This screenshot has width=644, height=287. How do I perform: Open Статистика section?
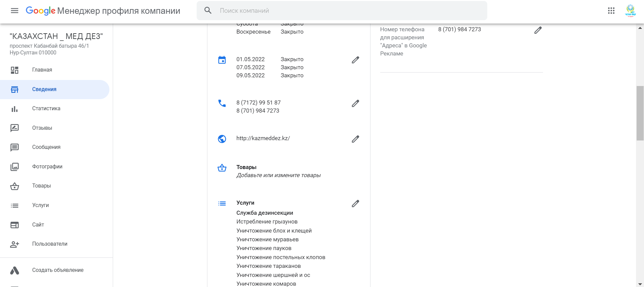point(46,109)
